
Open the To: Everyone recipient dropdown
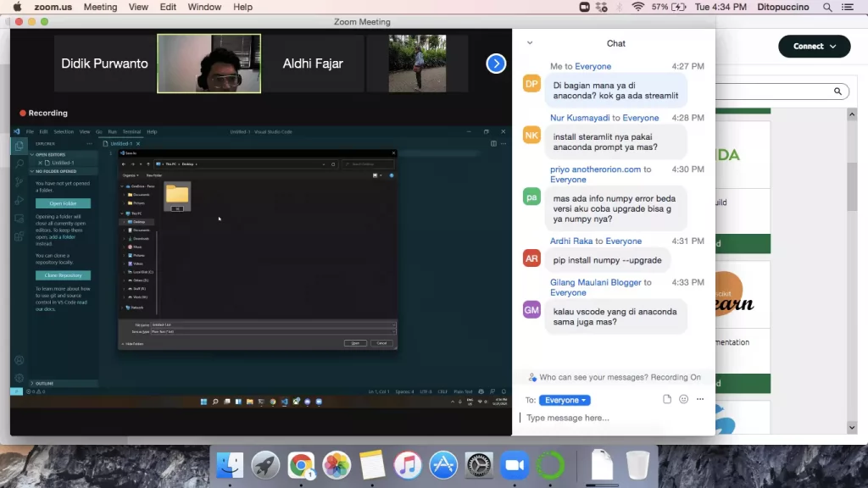point(565,400)
